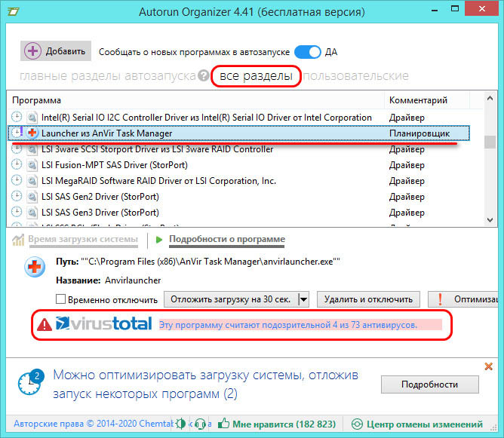
Task: Select the все разделы tab
Action: click(x=257, y=76)
